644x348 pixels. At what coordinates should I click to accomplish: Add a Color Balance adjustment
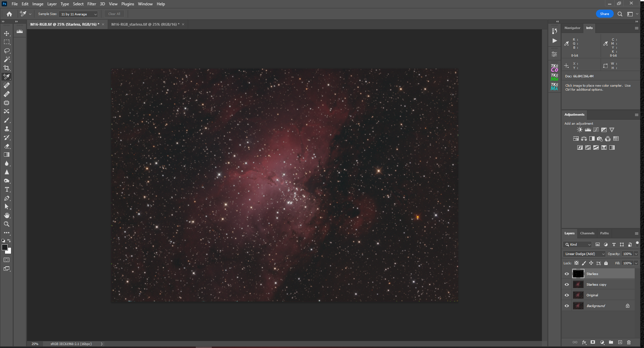584,139
